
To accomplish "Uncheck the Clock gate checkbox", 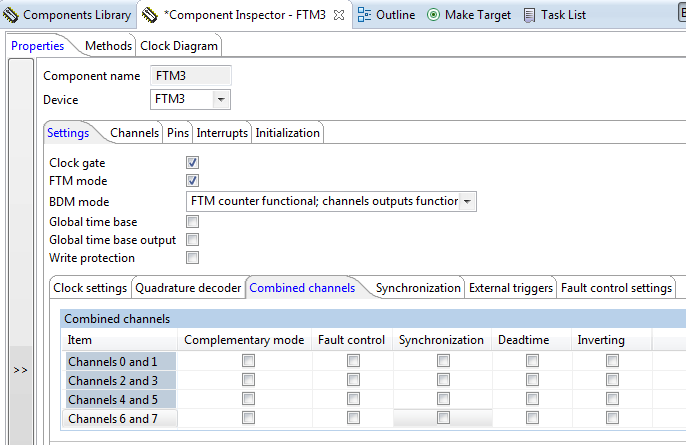I will [193, 163].
